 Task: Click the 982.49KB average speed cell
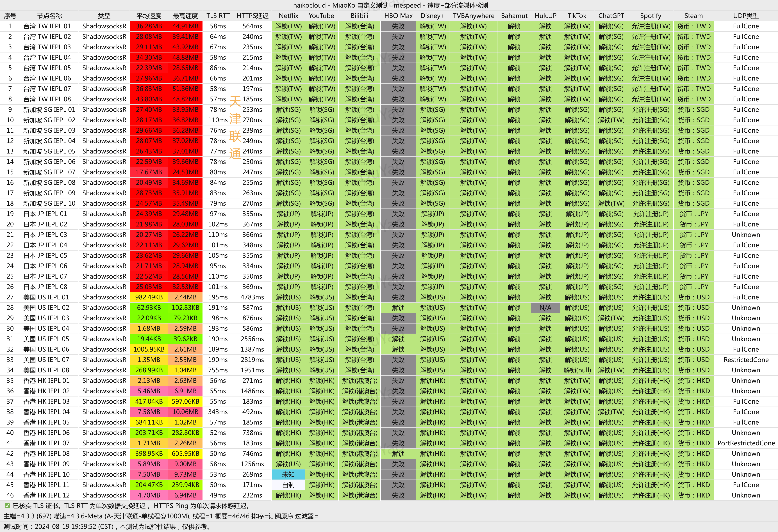[149, 297]
